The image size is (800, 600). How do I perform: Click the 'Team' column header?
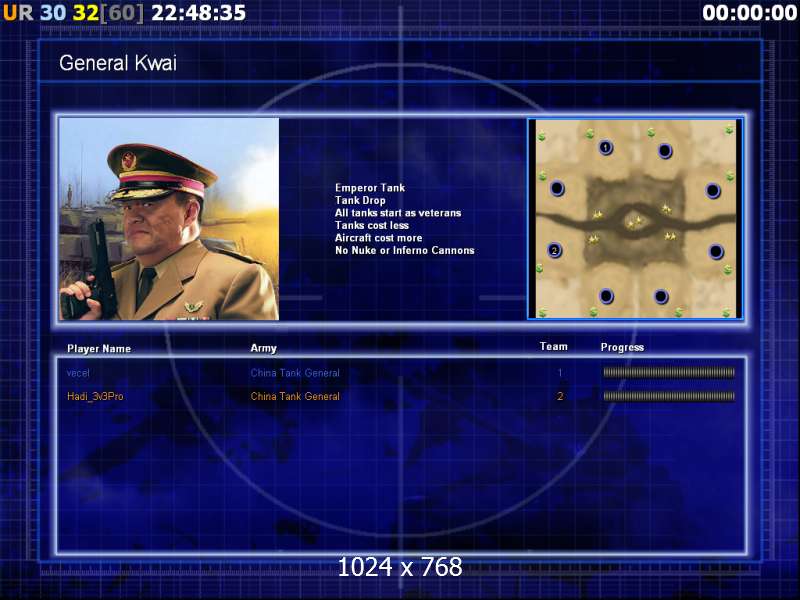click(554, 346)
